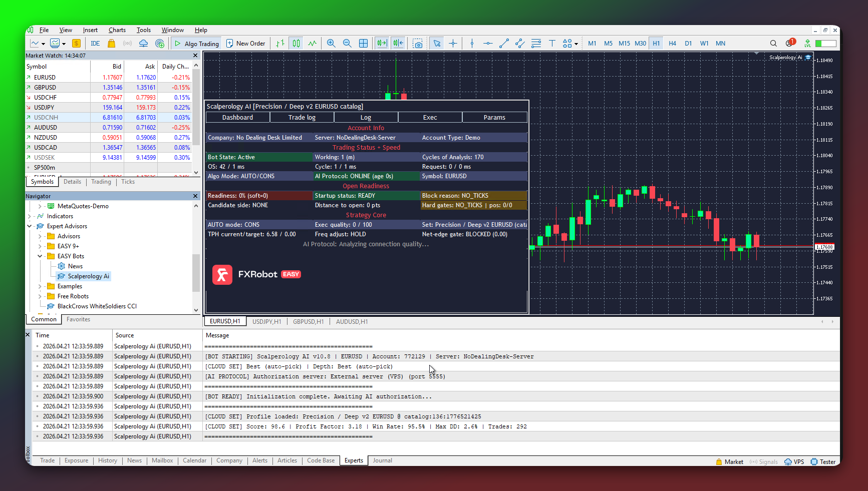Viewport: 868px width, 491px height.
Task: Open the Strategy Tester via the Tester button
Action: 823,461
